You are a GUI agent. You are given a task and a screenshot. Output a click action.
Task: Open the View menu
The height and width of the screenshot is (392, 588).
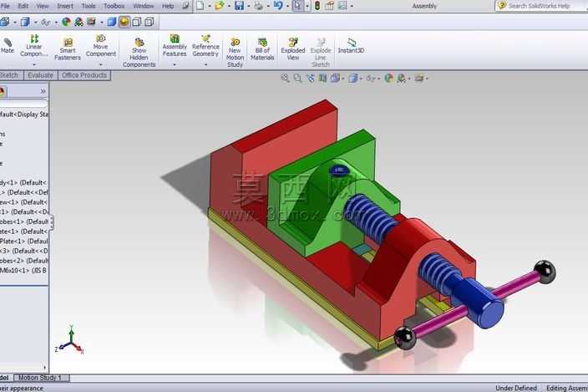tap(43, 6)
